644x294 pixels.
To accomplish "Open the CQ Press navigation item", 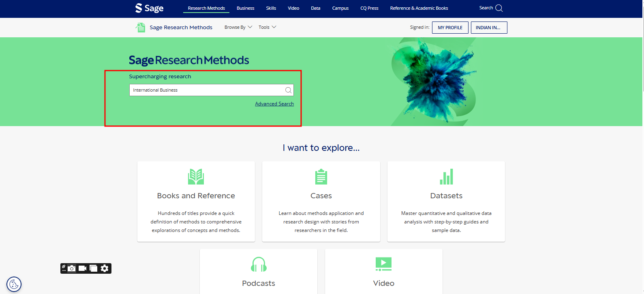I will click(369, 8).
